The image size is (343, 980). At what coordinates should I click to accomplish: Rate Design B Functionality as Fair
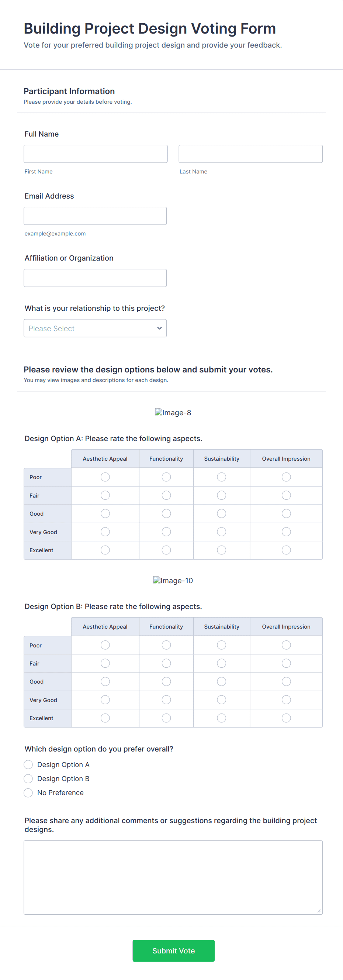(166, 663)
